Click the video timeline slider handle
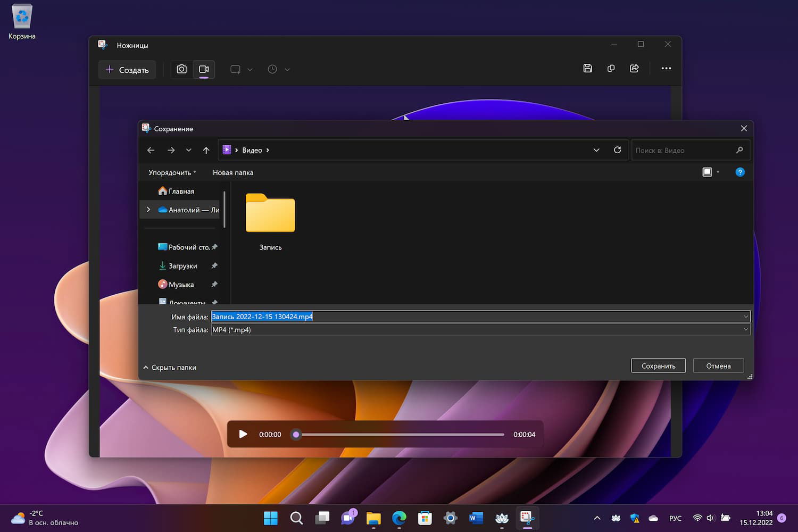Viewport: 798px width, 532px height. tap(296, 435)
